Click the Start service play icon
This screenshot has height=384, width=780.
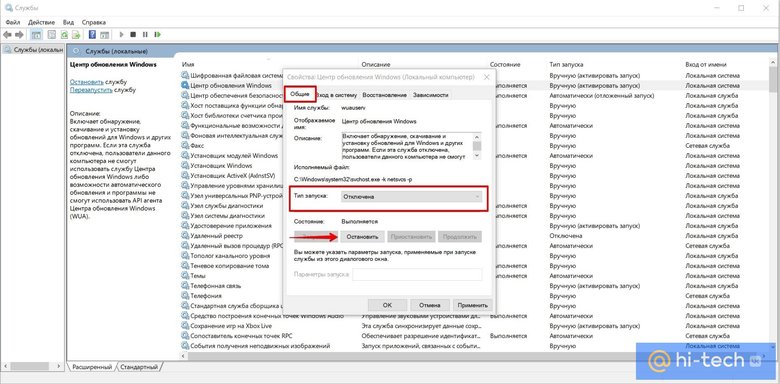(121, 35)
